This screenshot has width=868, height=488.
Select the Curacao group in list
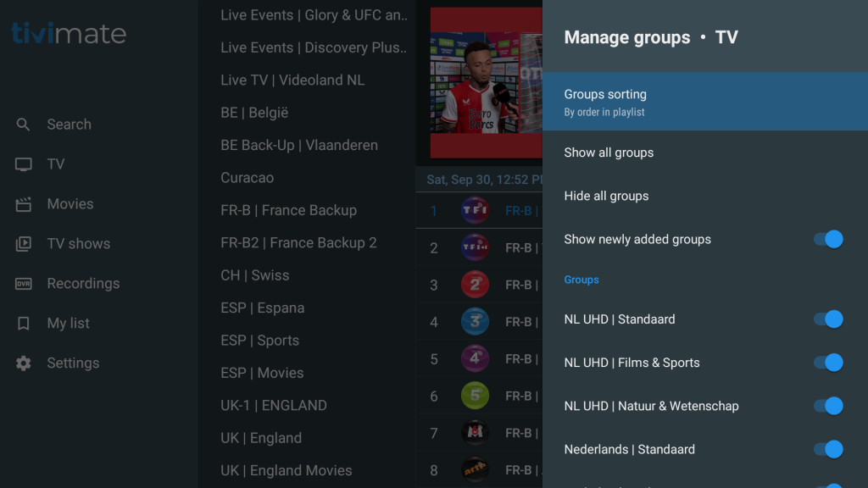click(247, 178)
